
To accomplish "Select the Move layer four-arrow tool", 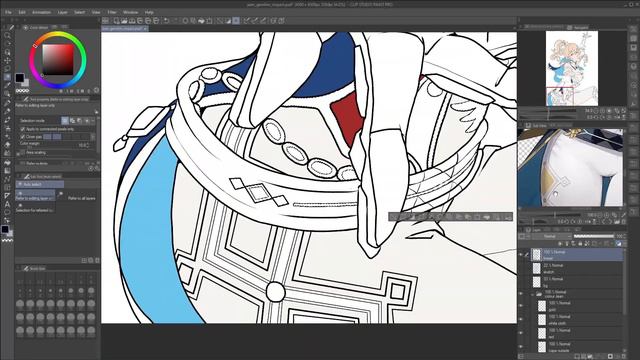I will coord(7,60).
